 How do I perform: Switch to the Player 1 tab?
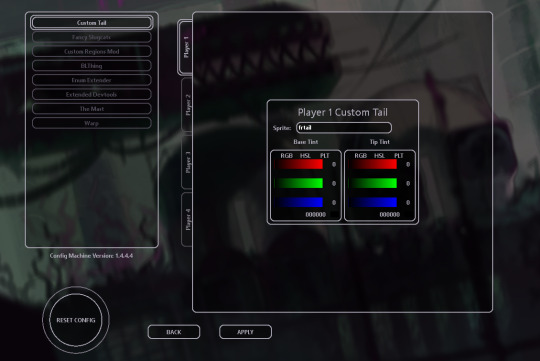185,47
